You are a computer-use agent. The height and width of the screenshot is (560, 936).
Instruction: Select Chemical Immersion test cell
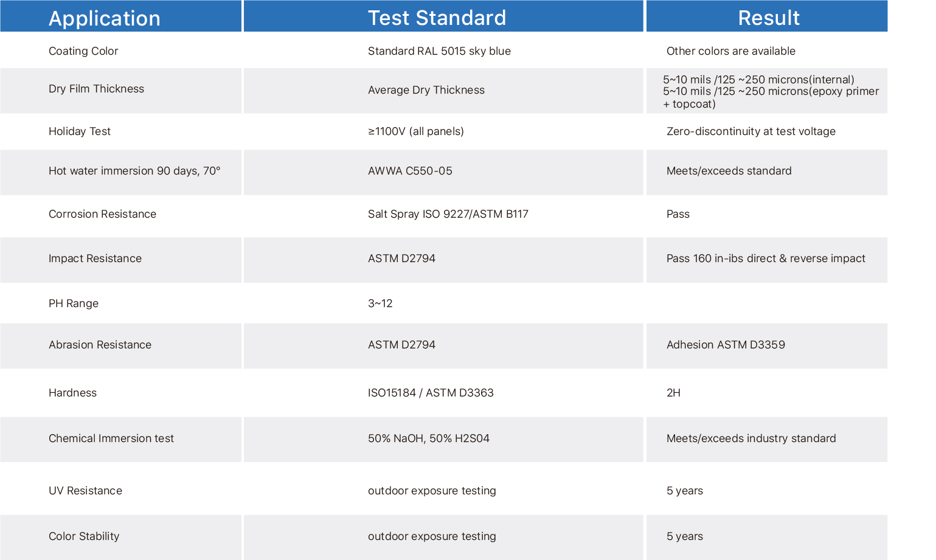(x=120, y=440)
